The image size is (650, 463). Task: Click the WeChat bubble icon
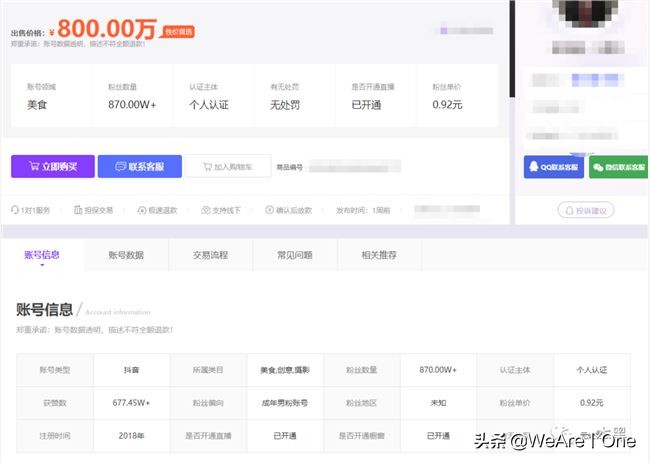point(598,167)
